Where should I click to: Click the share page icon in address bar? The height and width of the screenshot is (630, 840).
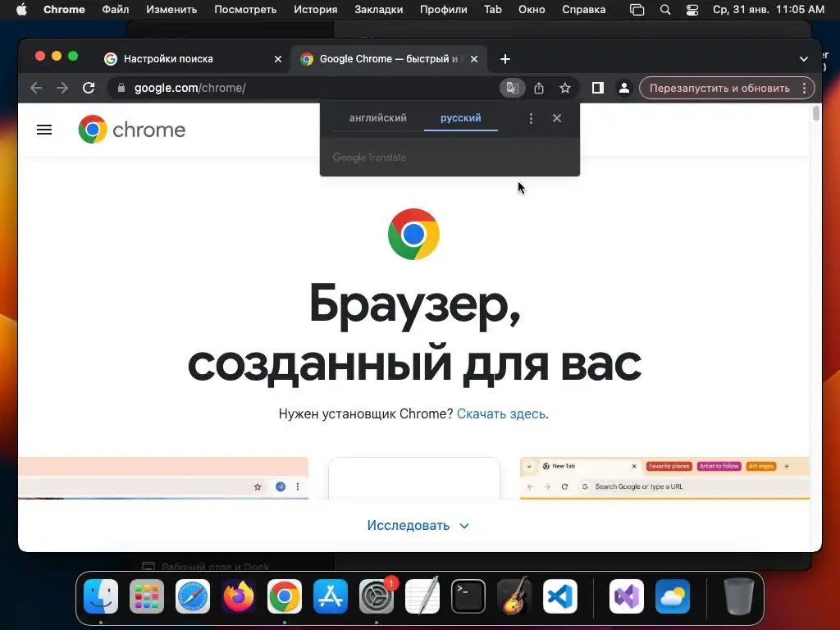coord(539,88)
